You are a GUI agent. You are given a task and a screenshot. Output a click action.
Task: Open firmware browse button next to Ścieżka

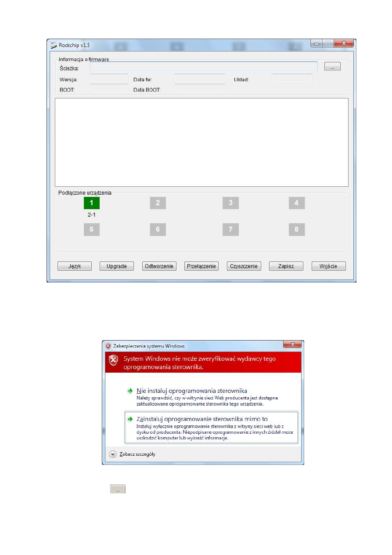point(332,67)
